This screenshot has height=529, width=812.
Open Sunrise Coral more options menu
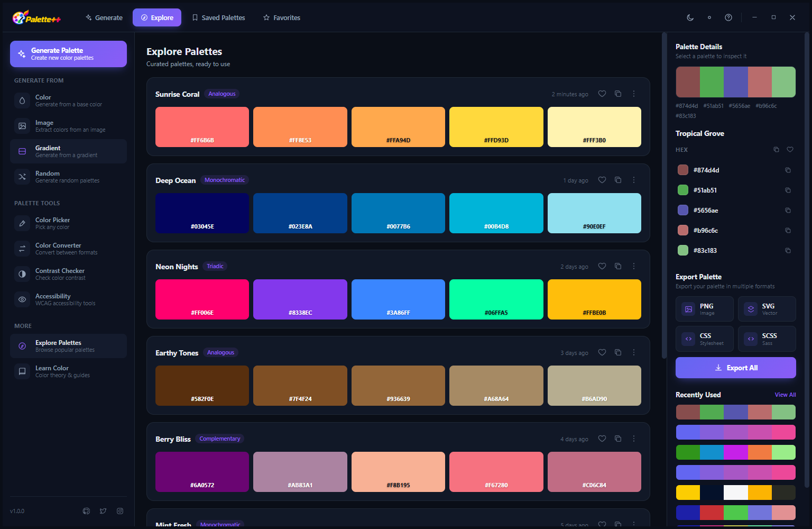coord(634,94)
